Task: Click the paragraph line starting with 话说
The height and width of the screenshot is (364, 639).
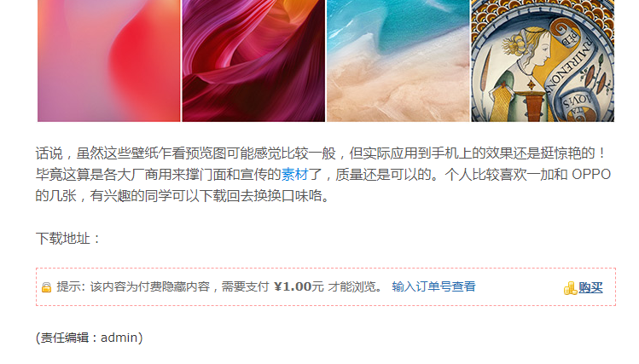Action: (321, 153)
